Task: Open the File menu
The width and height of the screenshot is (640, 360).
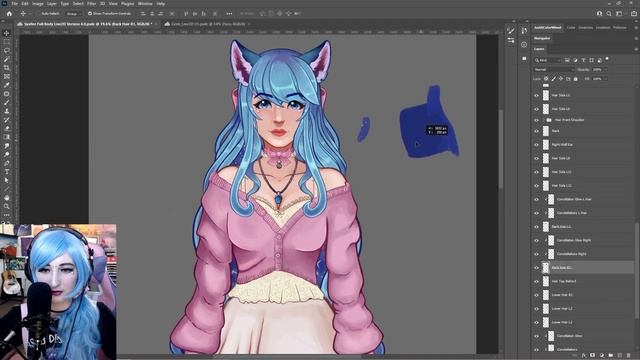Action: point(15,4)
